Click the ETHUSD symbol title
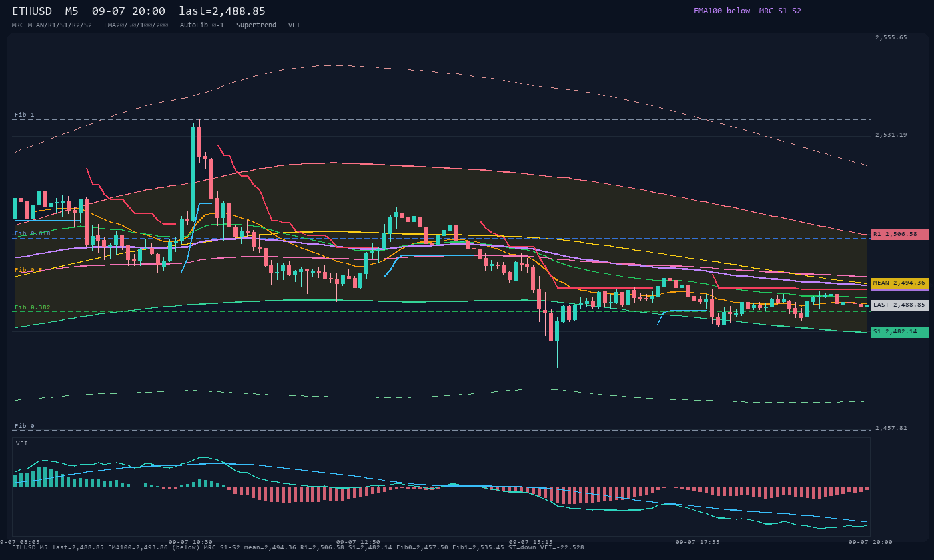934x560 pixels. pyautogui.click(x=32, y=11)
